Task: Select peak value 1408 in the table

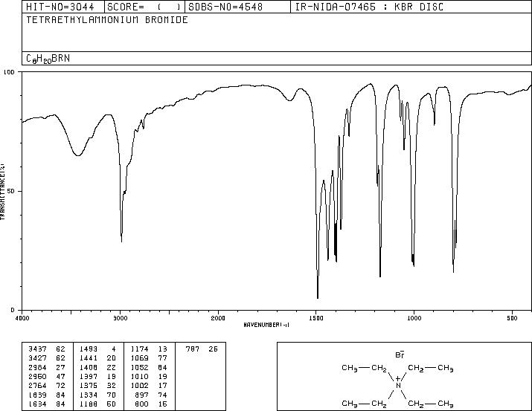Action: [x=89, y=367]
